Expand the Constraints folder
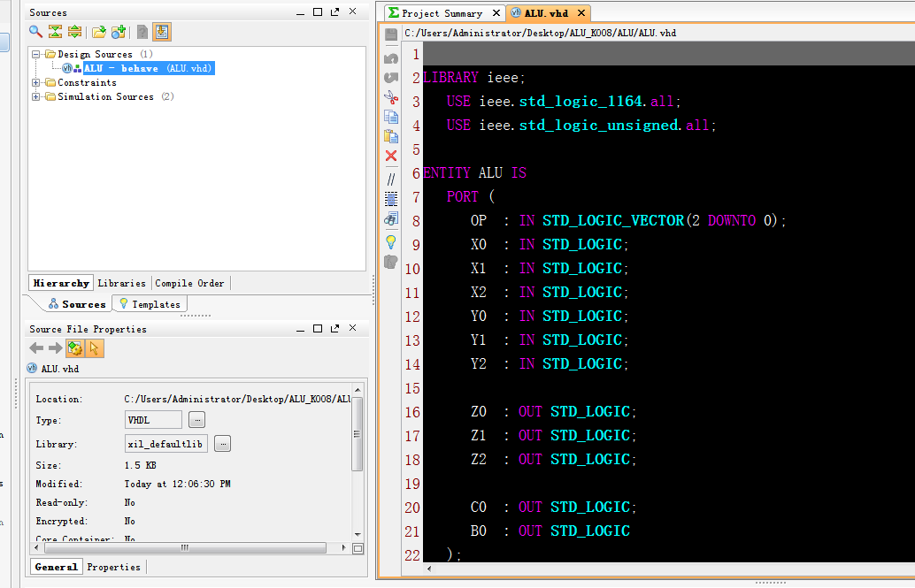Image resolution: width=915 pixels, height=588 pixels. coord(36,83)
